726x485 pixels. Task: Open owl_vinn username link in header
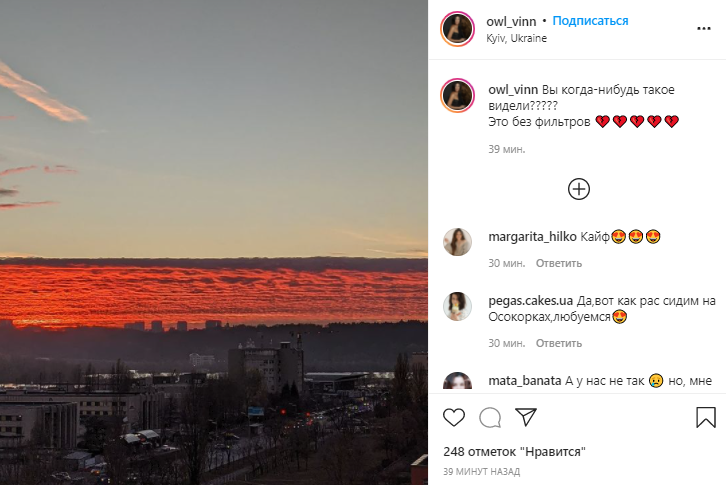tap(511, 21)
